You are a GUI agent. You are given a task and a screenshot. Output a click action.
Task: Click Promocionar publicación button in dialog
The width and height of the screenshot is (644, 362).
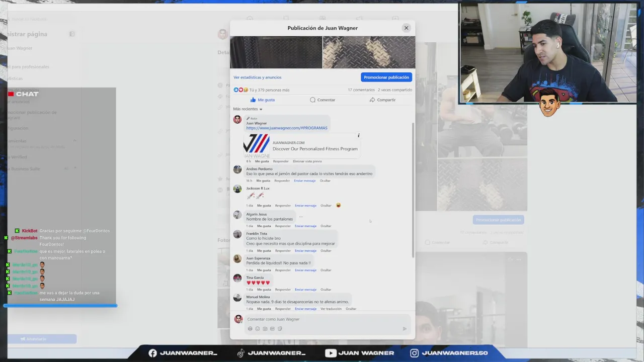[x=386, y=77]
